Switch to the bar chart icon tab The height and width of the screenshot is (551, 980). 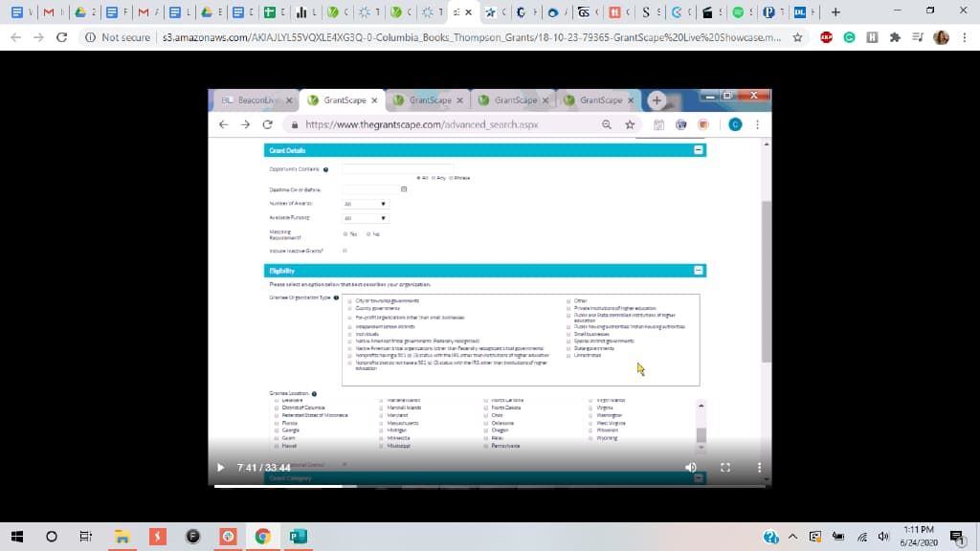301,11
